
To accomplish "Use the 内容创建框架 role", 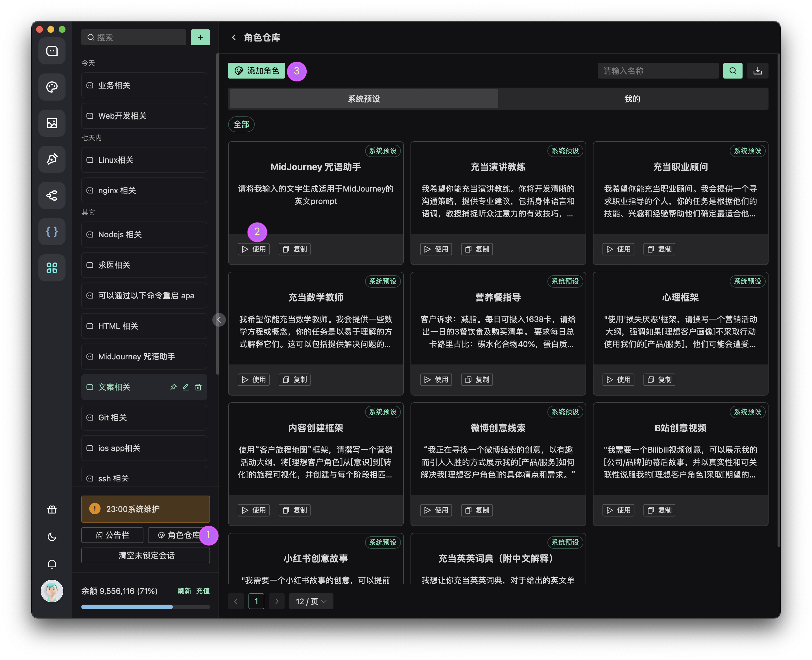I will point(254,510).
